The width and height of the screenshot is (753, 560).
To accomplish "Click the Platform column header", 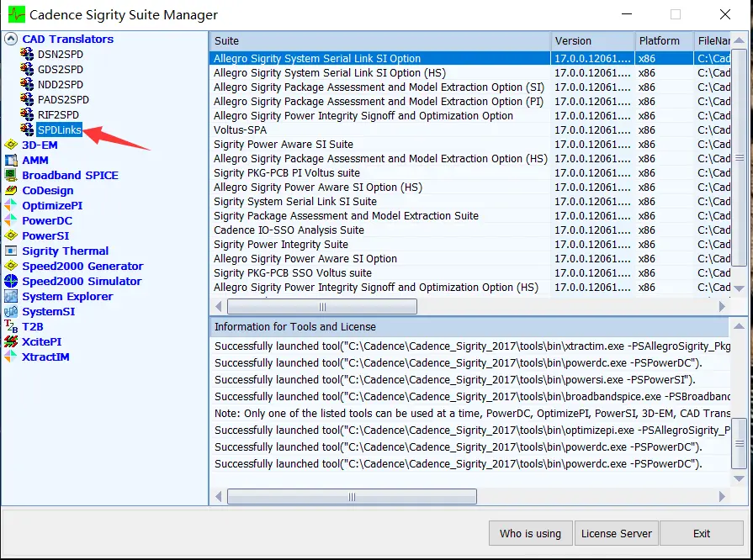I will [665, 41].
